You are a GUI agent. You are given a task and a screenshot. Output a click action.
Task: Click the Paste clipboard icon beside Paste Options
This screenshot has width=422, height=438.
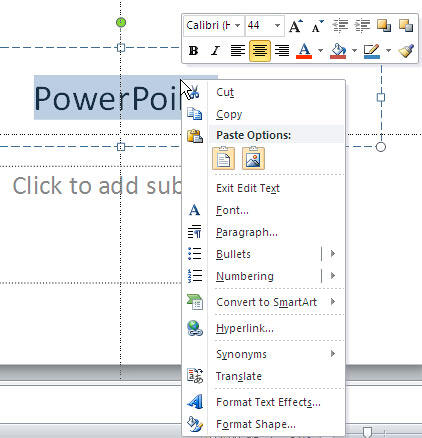(x=195, y=136)
